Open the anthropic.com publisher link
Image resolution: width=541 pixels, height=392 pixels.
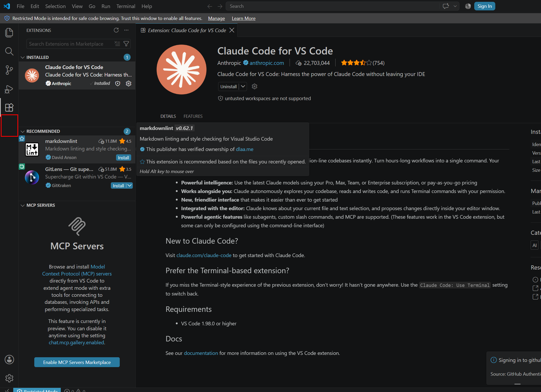pyautogui.click(x=267, y=63)
